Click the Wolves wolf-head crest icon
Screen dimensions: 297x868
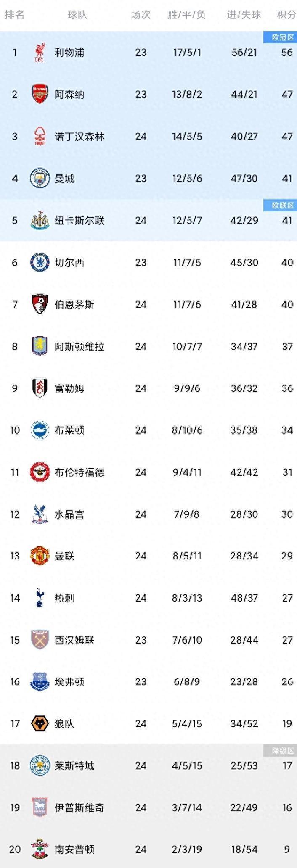40,724
